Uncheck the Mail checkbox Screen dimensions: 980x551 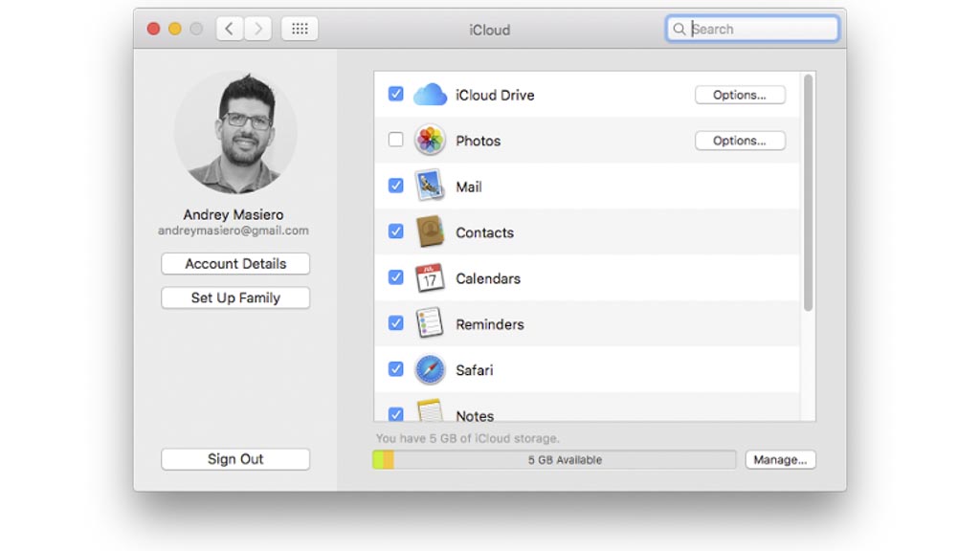(x=395, y=187)
